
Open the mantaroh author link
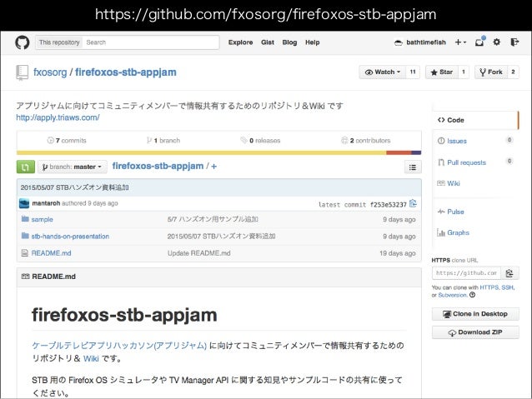point(46,203)
